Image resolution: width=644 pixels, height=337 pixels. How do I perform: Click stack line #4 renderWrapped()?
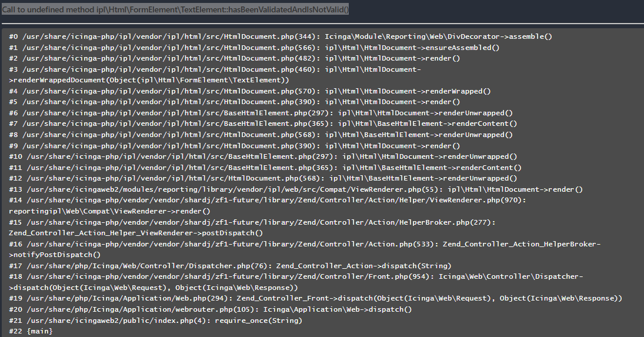(x=250, y=91)
